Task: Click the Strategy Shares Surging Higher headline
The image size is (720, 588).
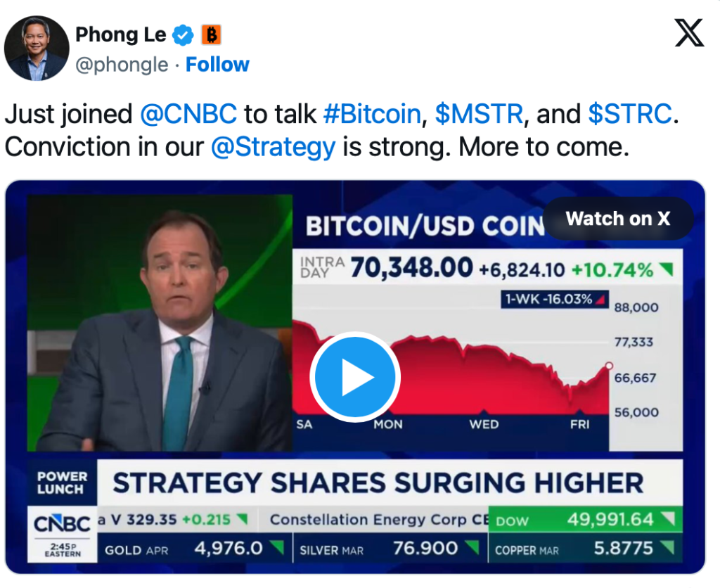Action: [378, 483]
